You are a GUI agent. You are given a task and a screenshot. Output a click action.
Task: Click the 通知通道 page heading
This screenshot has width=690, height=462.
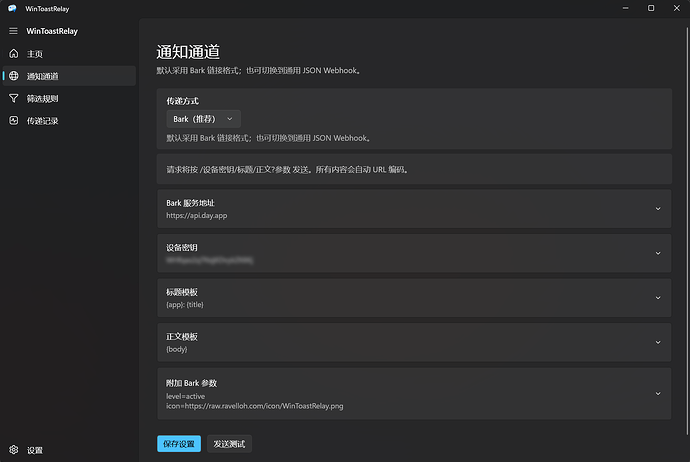pos(188,52)
